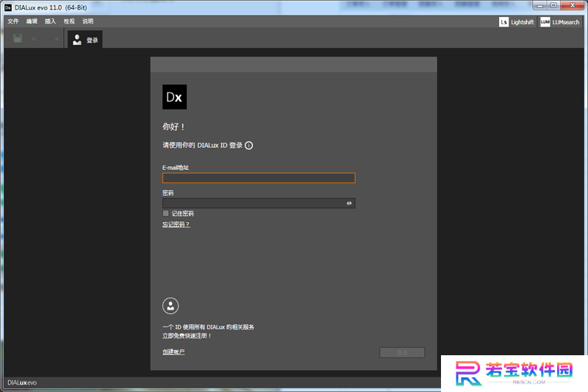The width and height of the screenshot is (588, 392).
Task: Toggle password visibility eye icon
Action: click(x=349, y=203)
